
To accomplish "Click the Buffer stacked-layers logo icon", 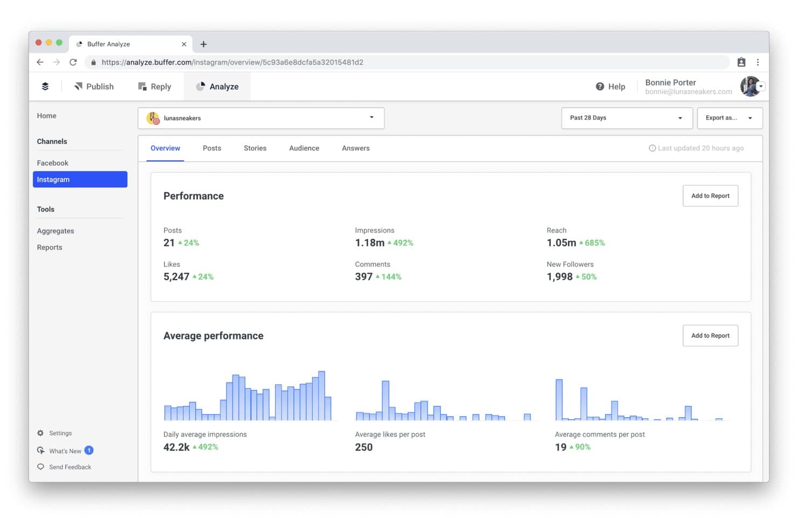I will coord(45,86).
